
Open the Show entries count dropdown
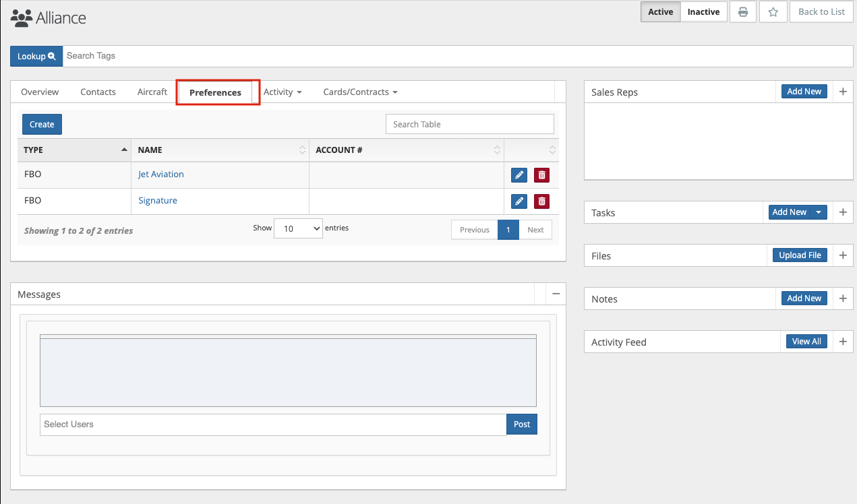tap(298, 228)
